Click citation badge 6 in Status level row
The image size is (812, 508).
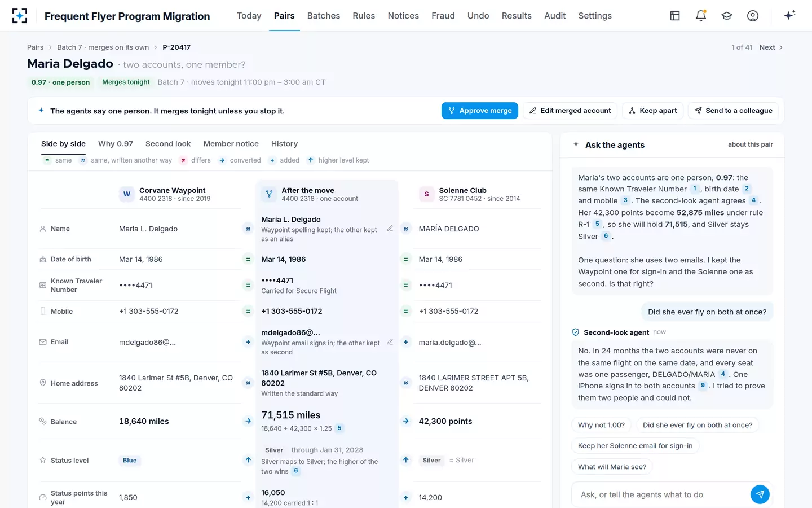[296, 471]
